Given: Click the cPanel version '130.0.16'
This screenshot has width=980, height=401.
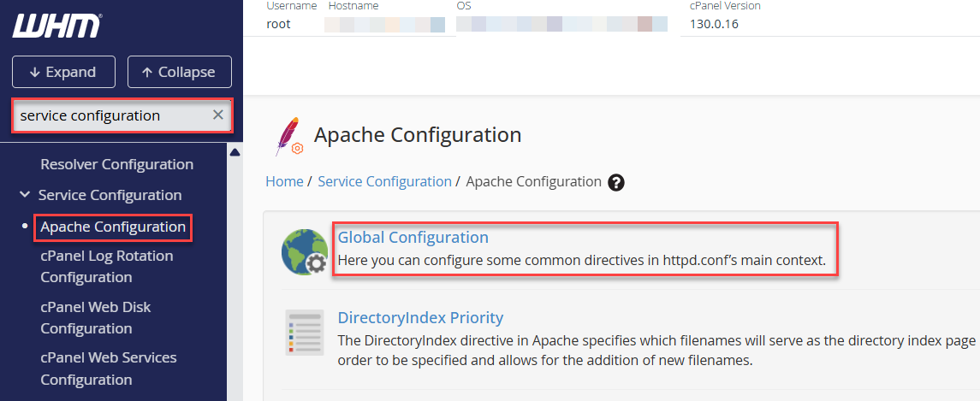Looking at the screenshot, I should click(715, 24).
